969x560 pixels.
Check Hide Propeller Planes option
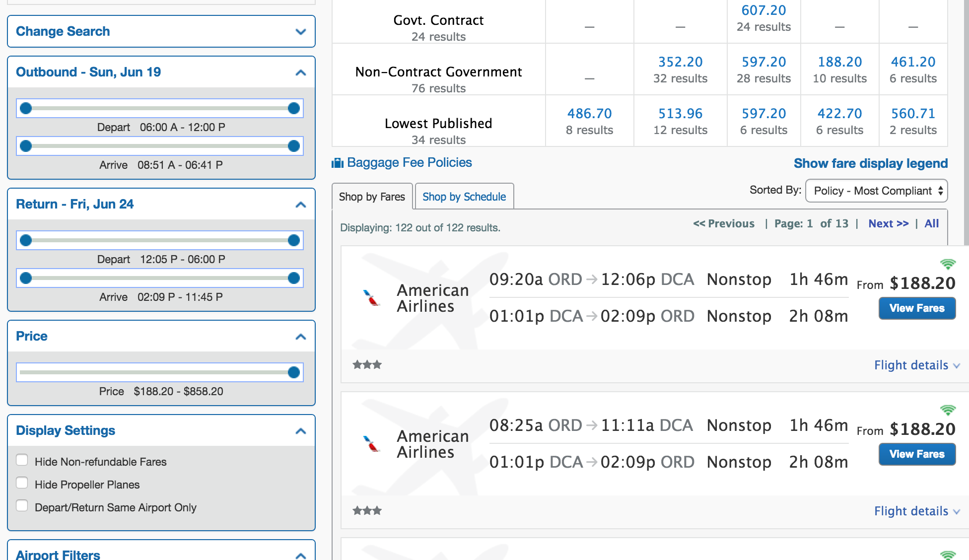point(22,483)
